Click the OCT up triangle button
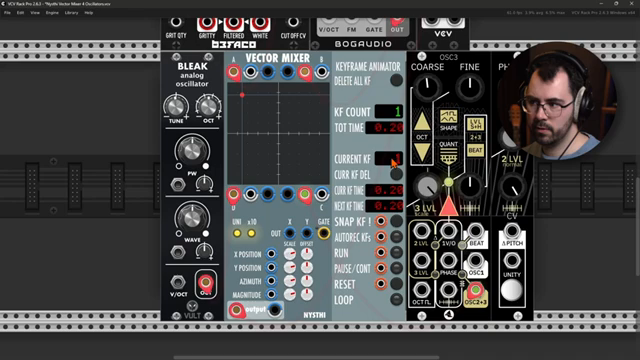 [x=422, y=121]
